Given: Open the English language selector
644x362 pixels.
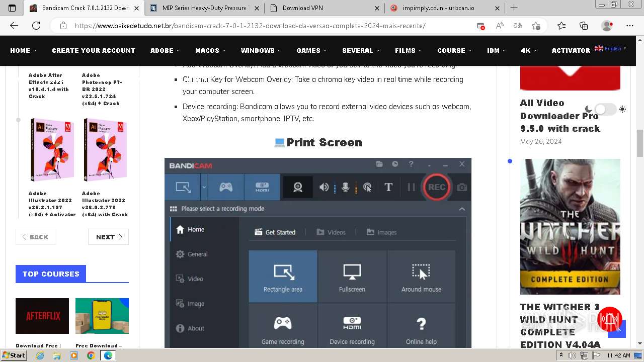Looking at the screenshot, I should 610,49.
